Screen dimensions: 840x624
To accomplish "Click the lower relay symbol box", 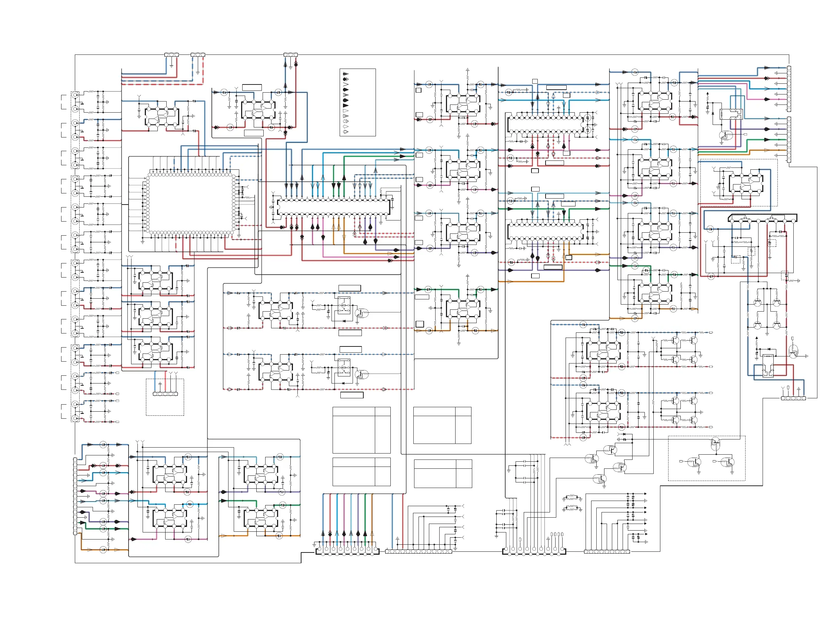I will (344, 368).
